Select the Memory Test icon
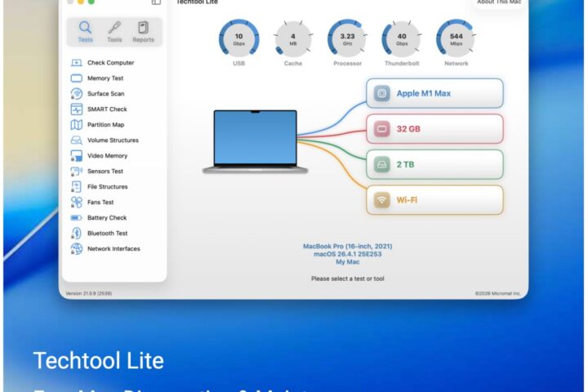The height and width of the screenshot is (392, 588). (77, 78)
